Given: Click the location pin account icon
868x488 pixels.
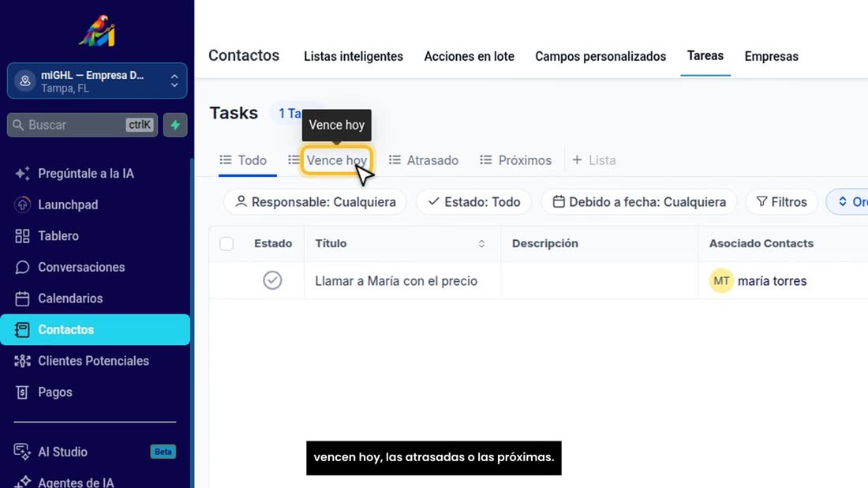Looking at the screenshot, I should tap(25, 81).
